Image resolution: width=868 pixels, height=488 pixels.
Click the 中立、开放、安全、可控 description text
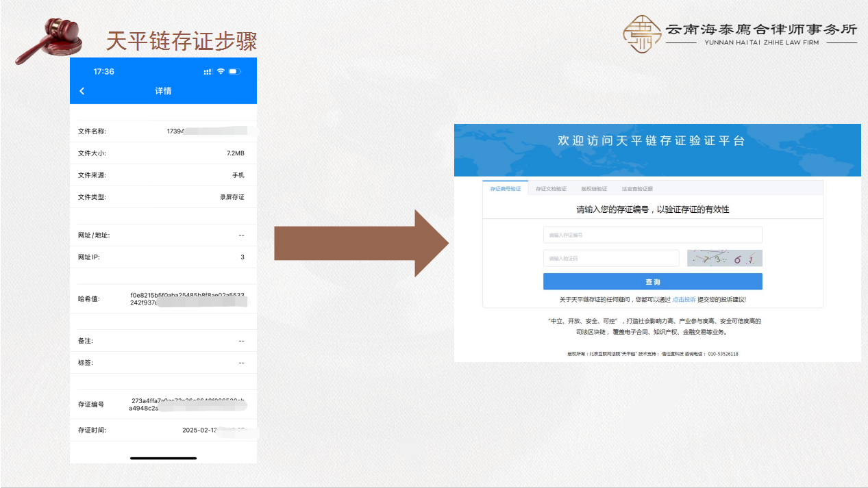[654, 326]
